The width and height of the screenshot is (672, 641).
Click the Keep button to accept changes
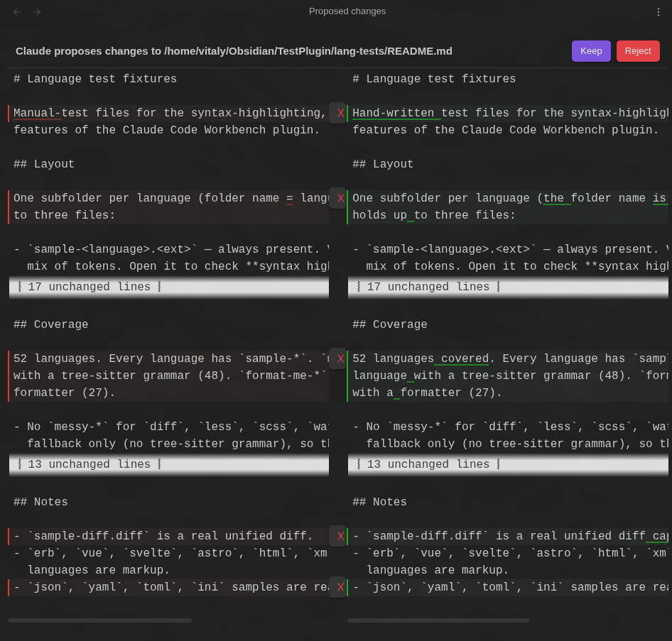(x=591, y=51)
